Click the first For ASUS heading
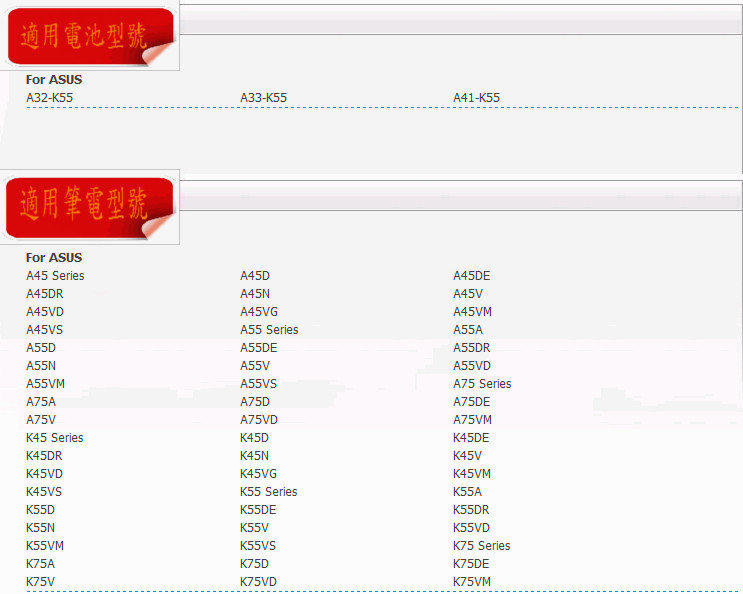This screenshot has width=743, height=594. (x=54, y=80)
